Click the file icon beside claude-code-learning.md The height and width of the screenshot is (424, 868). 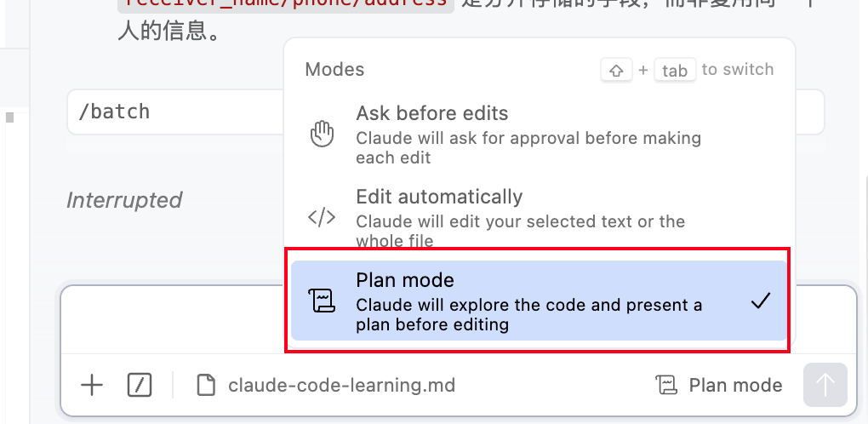pos(206,385)
